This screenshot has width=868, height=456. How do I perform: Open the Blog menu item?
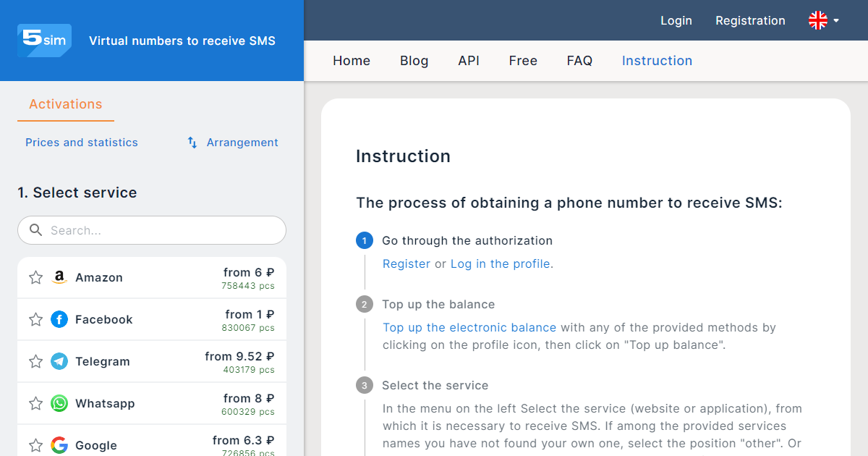point(414,61)
